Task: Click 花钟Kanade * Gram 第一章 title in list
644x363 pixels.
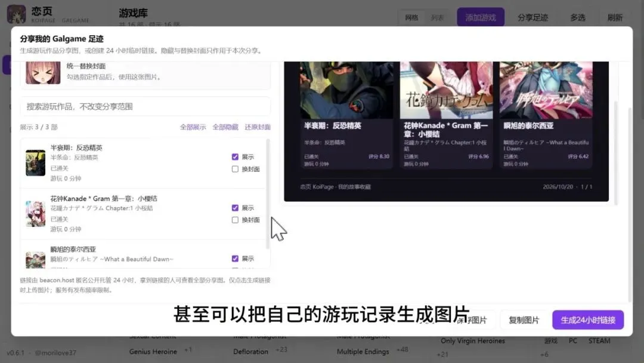Action: (104, 199)
